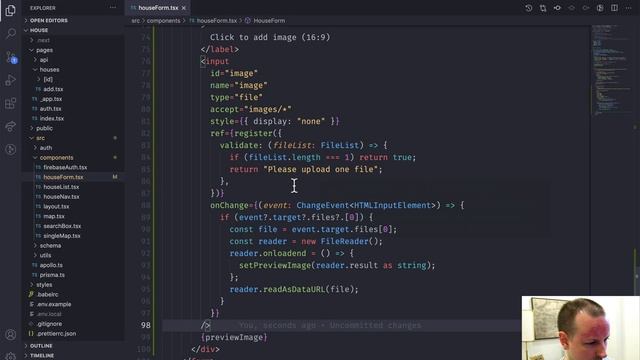
Task: Open file timeline history icon in editor toolbar
Action: (529, 8)
